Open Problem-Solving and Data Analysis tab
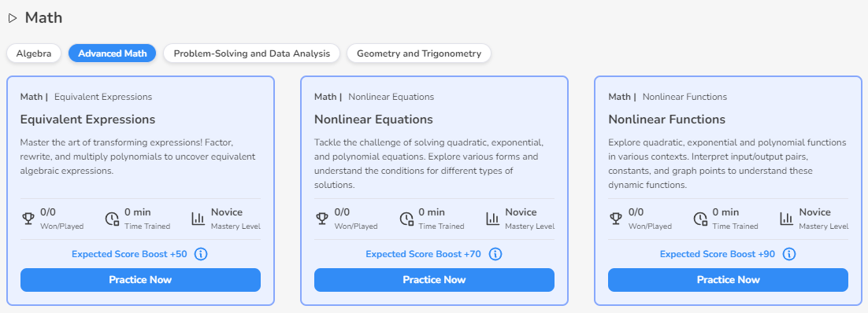868x313 pixels. (x=252, y=53)
